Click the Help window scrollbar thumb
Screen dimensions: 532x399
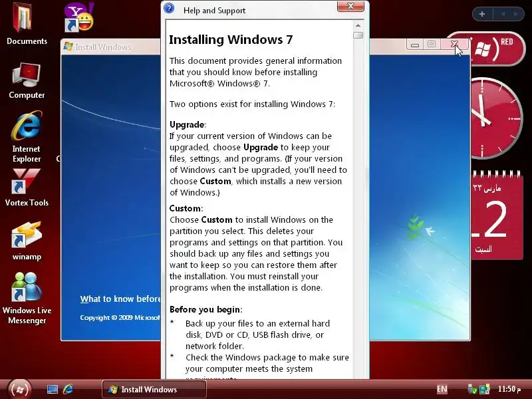tap(358, 35)
